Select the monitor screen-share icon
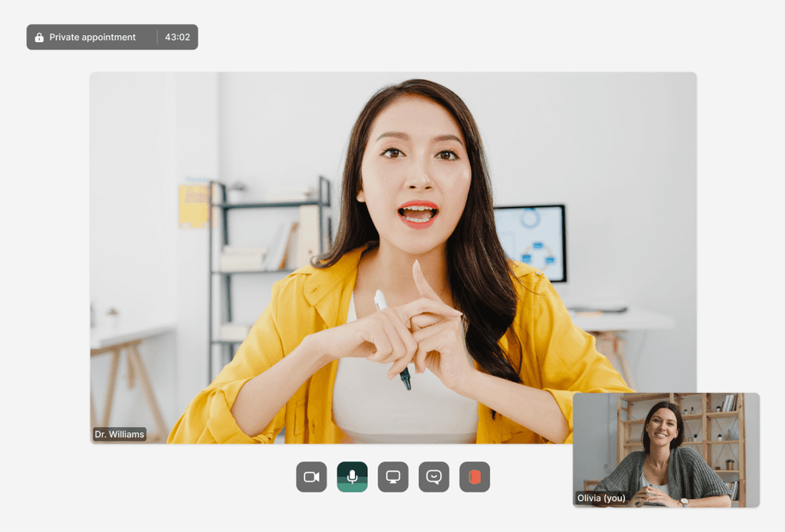This screenshot has width=785, height=532. 392,477
